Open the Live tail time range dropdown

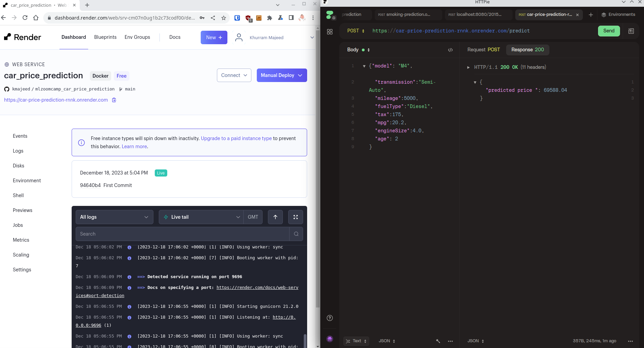tap(201, 217)
